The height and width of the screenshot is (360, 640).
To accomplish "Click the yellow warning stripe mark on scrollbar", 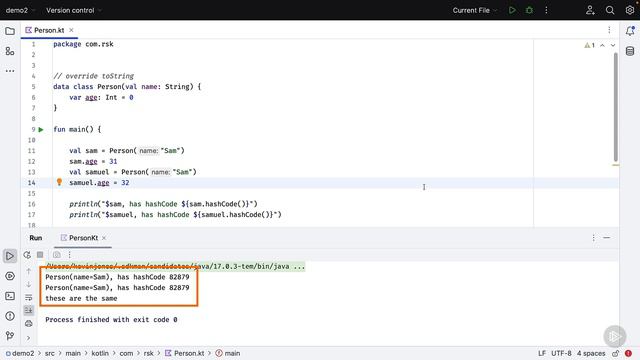I will [616, 165].
